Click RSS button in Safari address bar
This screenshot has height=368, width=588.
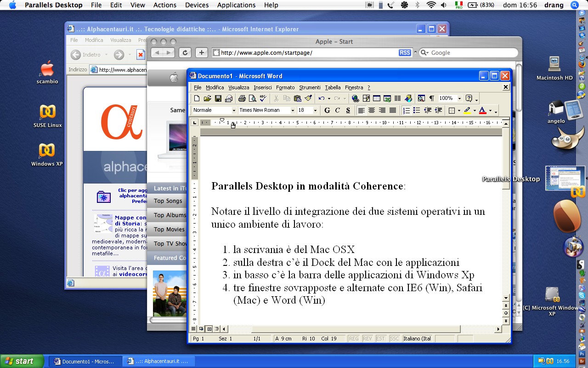pos(405,53)
